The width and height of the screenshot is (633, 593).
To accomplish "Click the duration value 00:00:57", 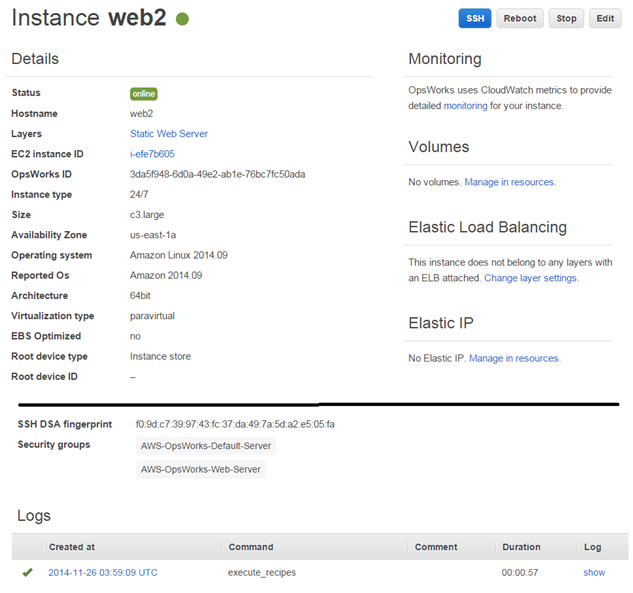I will coord(520,572).
